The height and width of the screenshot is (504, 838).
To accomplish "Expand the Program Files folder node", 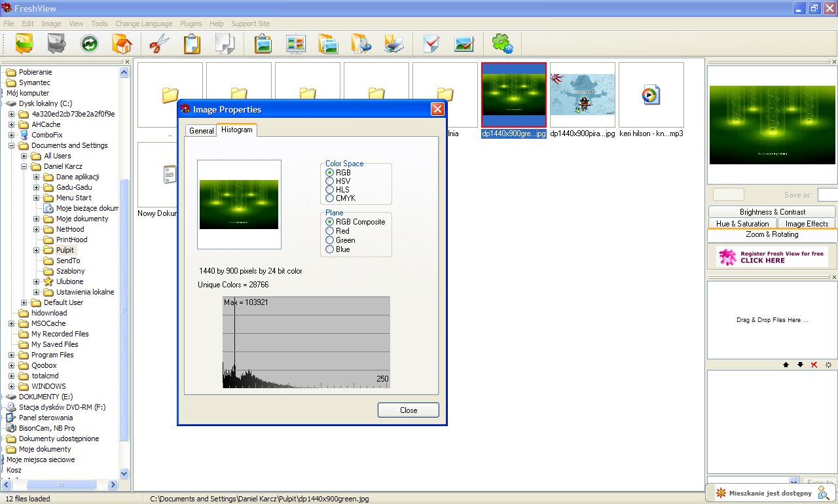I will pyautogui.click(x=12, y=355).
